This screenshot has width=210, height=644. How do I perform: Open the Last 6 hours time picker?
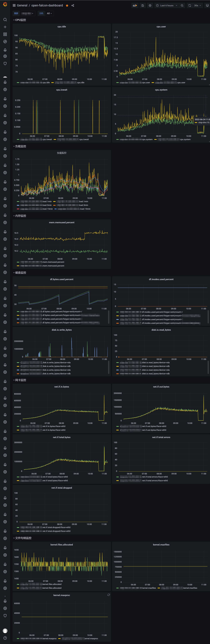pyautogui.click(x=166, y=6)
